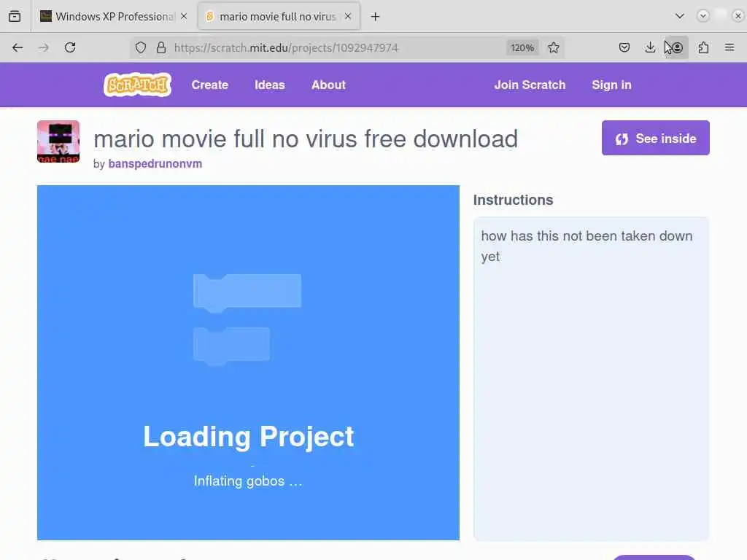Close the mario movie full no virus tab

click(348, 16)
